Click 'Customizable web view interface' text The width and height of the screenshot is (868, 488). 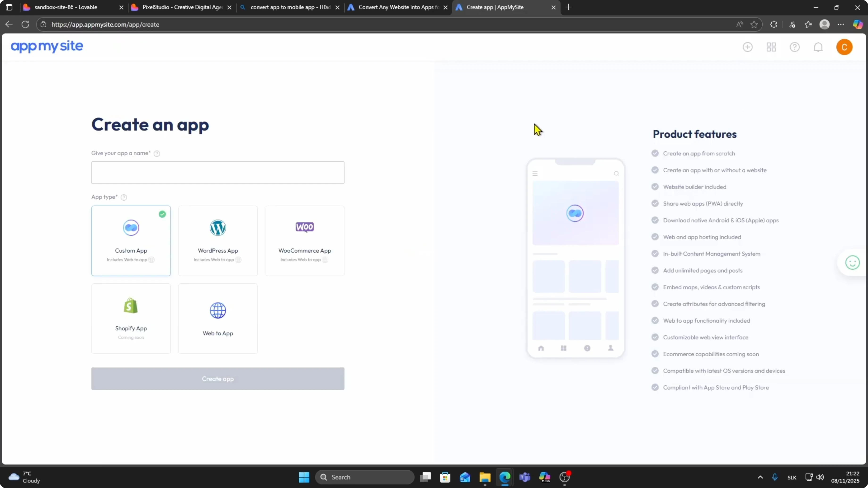[705, 337]
